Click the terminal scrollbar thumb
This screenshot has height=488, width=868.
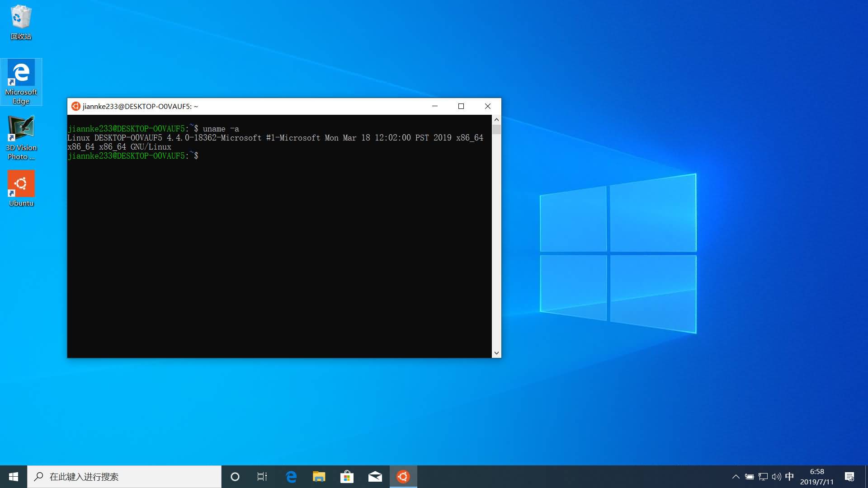click(496, 130)
